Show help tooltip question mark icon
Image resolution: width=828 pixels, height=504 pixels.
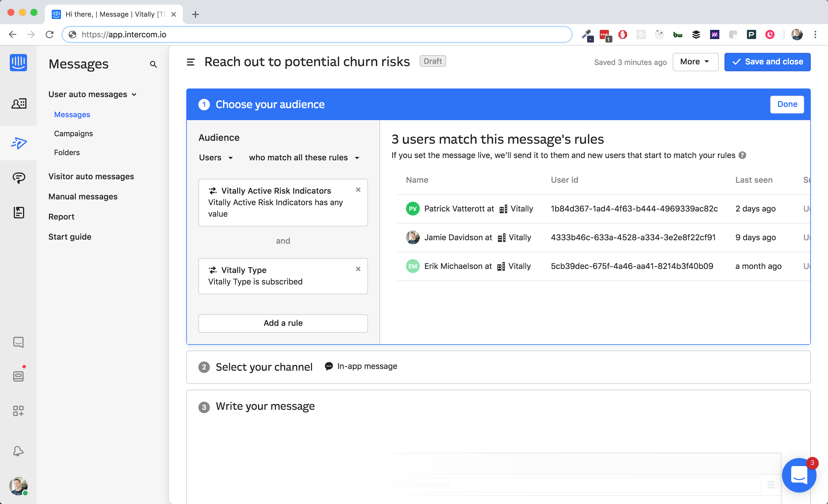click(743, 155)
